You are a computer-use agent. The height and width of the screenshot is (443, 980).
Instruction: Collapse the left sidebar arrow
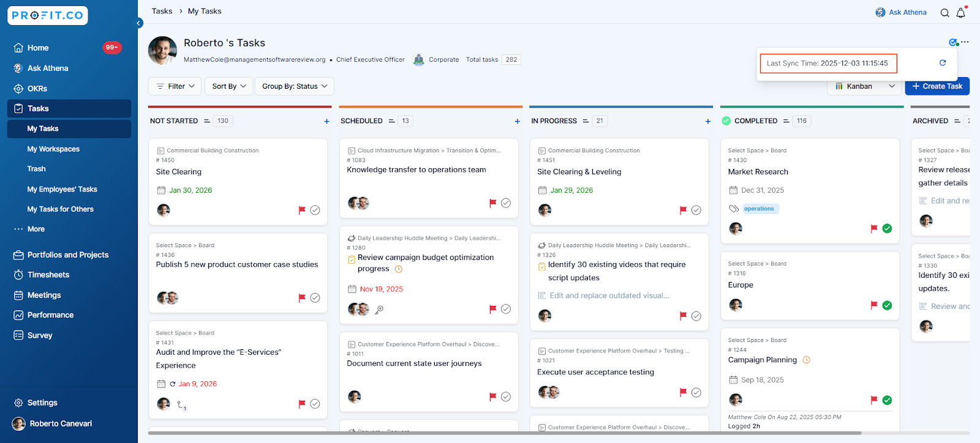(x=139, y=23)
